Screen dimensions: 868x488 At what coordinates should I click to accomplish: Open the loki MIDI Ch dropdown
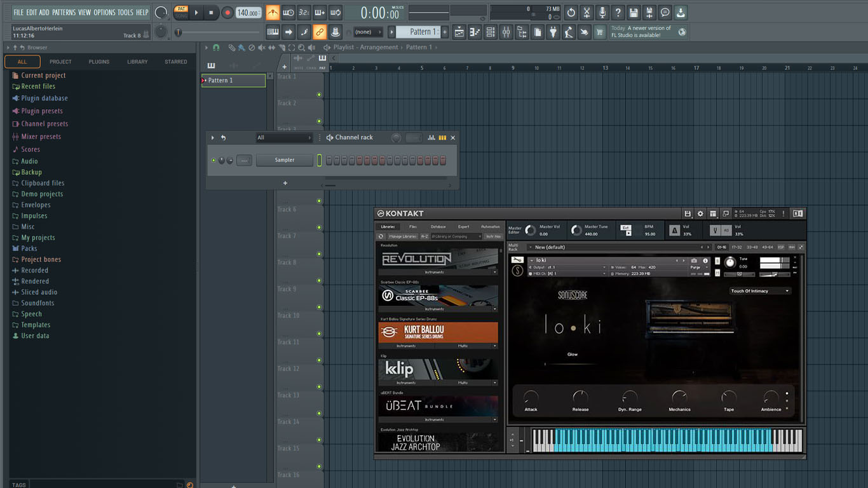coord(567,274)
